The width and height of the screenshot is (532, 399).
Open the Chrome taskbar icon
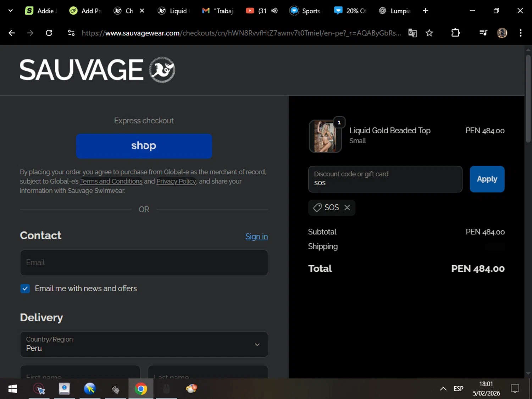click(x=141, y=389)
